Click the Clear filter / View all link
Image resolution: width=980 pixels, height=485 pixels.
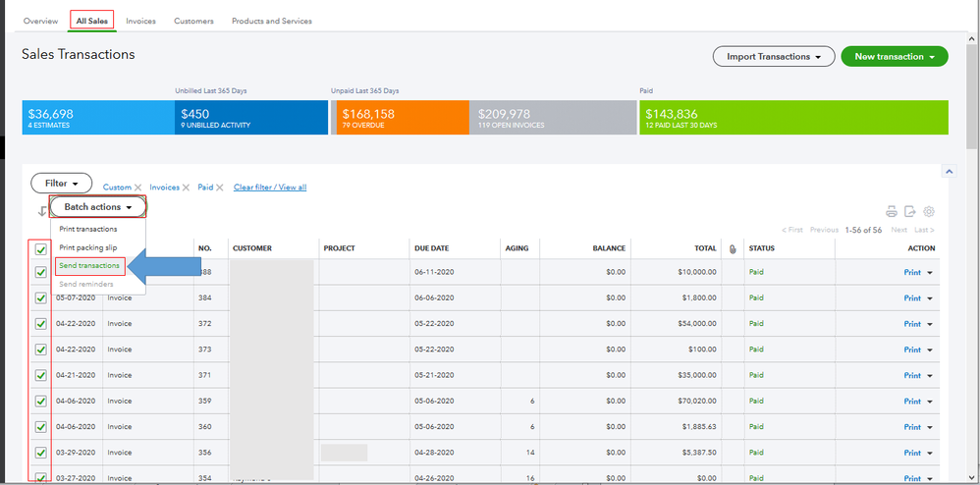tap(270, 188)
